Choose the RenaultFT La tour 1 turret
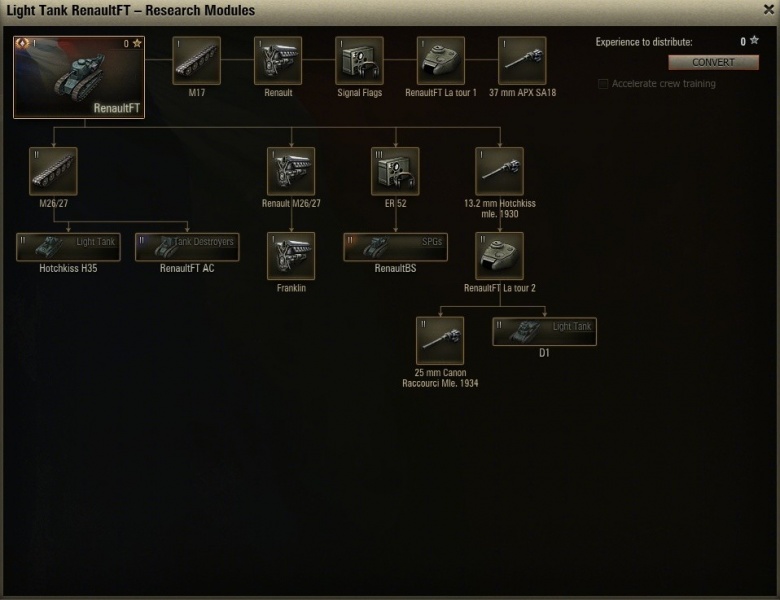 click(x=441, y=60)
